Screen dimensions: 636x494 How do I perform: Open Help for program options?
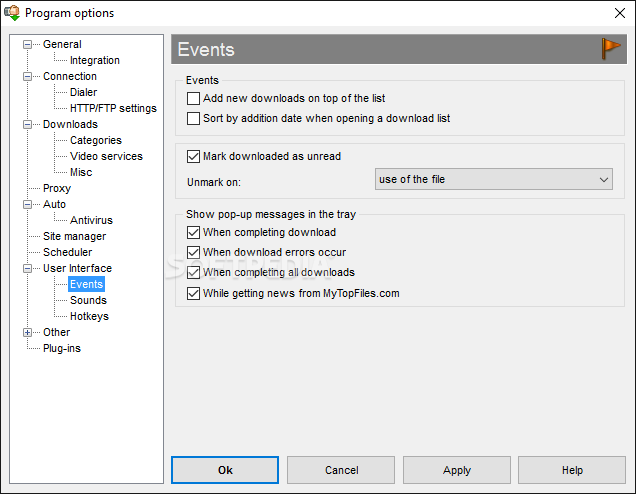click(572, 470)
